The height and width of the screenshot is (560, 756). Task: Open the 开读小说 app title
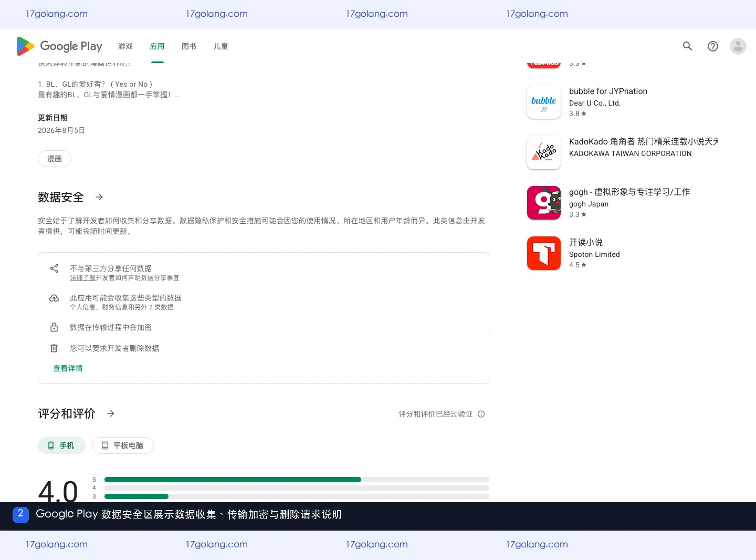point(586,242)
